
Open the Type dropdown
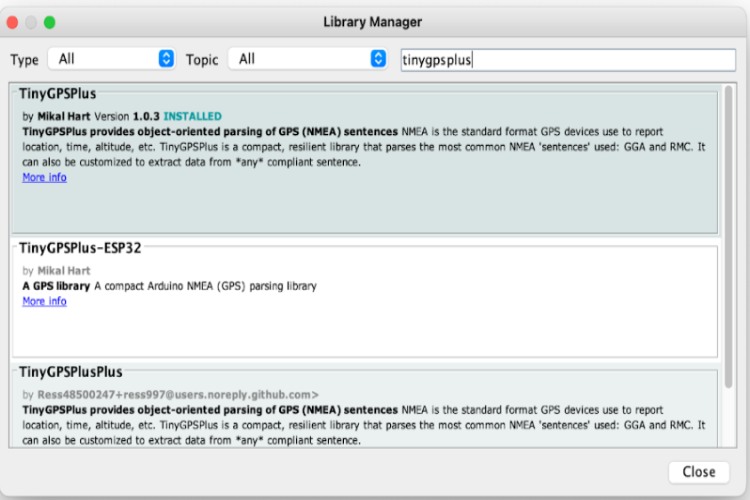point(111,59)
